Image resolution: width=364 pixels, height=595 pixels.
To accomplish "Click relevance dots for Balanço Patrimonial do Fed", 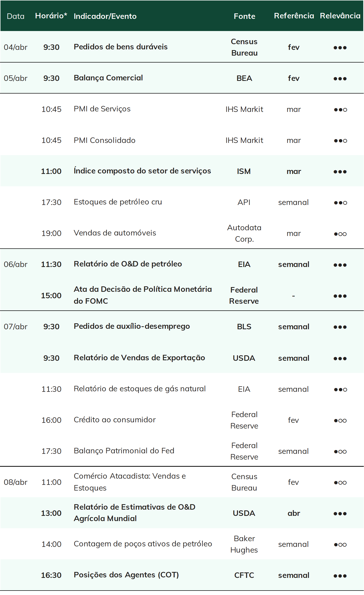I will pos(340,452).
